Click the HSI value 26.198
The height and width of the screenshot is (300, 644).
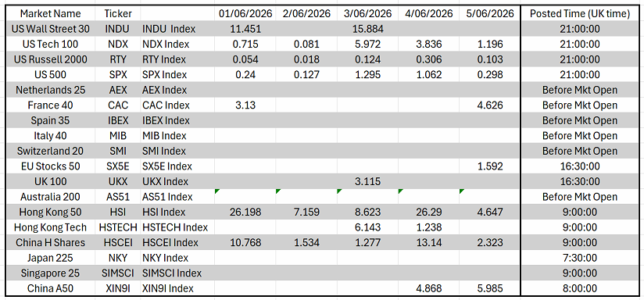pyautogui.click(x=245, y=212)
